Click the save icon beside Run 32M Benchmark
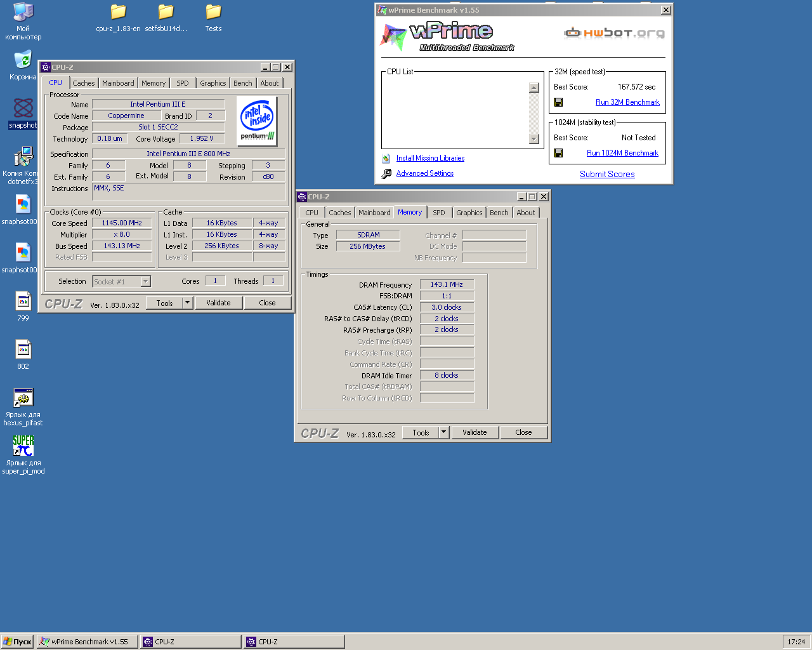 point(558,102)
